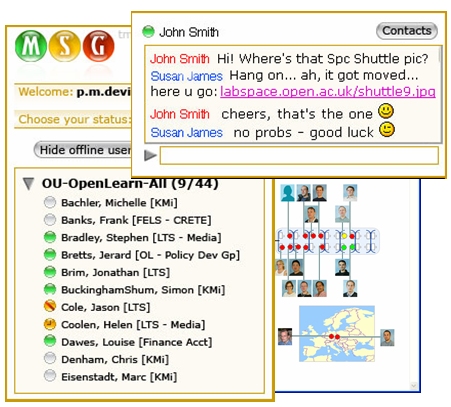This screenshot has width=451, height=407.
Task: Click green status icon for Dawes, Louise
Action: (50, 342)
